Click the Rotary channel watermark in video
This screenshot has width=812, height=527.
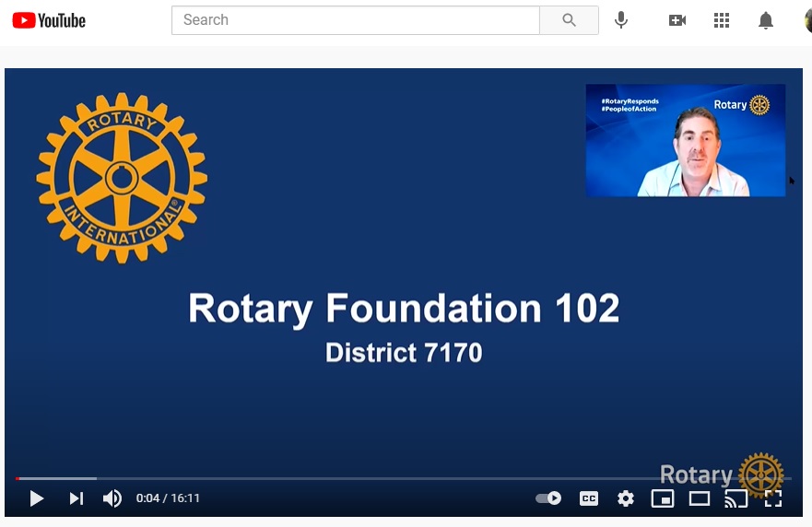click(722, 474)
